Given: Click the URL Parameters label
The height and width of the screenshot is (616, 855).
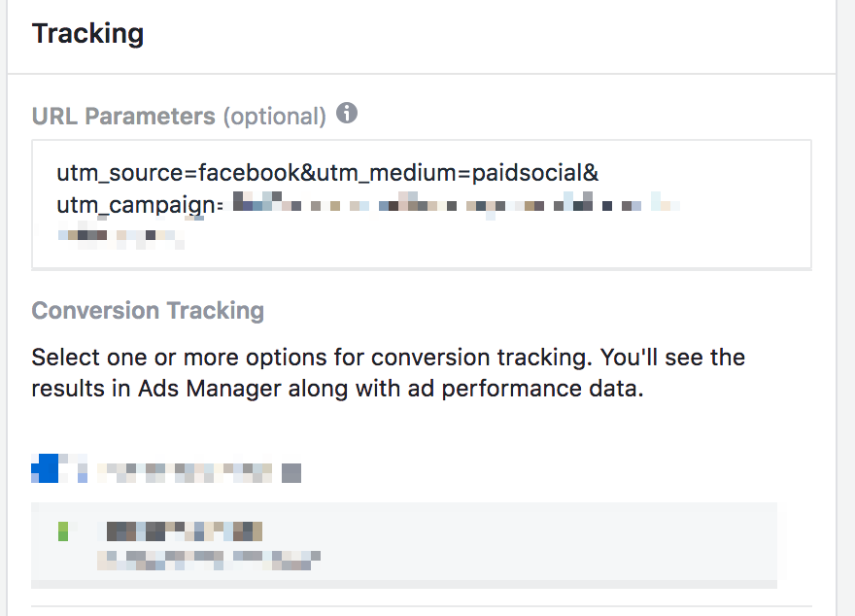Looking at the screenshot, I should pyautogui.click(x=123, y=117).
